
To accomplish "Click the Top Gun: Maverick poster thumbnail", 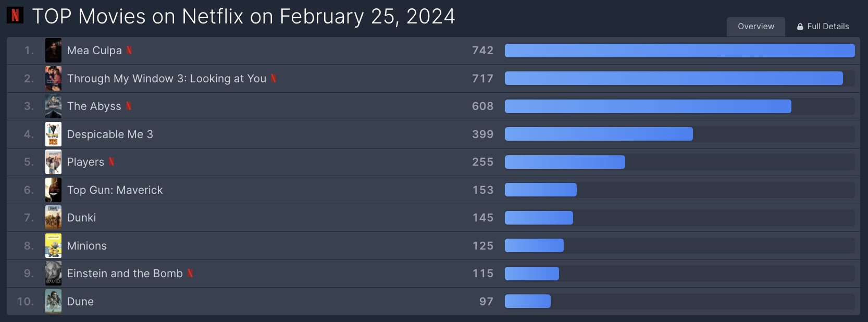I will coord(53,190).
